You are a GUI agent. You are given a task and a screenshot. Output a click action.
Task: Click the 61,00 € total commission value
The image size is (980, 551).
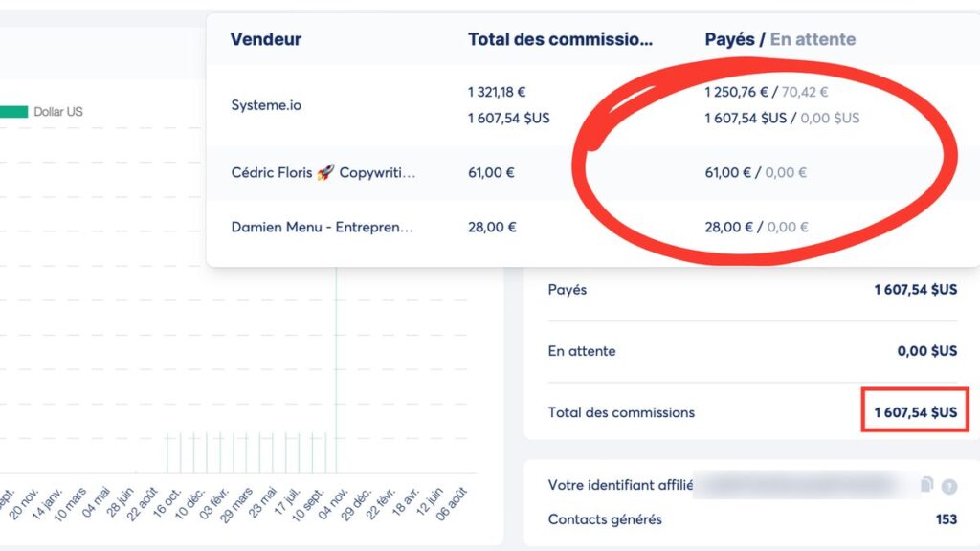point(491,172)
